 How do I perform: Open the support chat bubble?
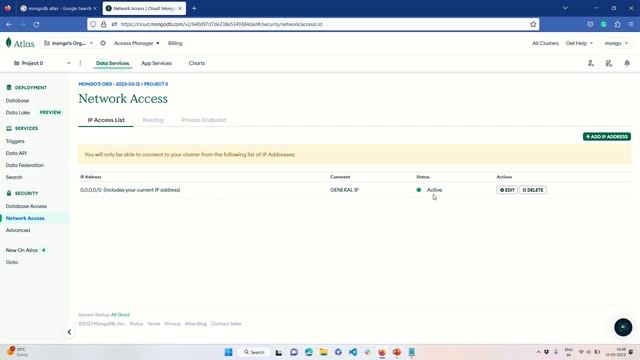[x=623, y=327]
